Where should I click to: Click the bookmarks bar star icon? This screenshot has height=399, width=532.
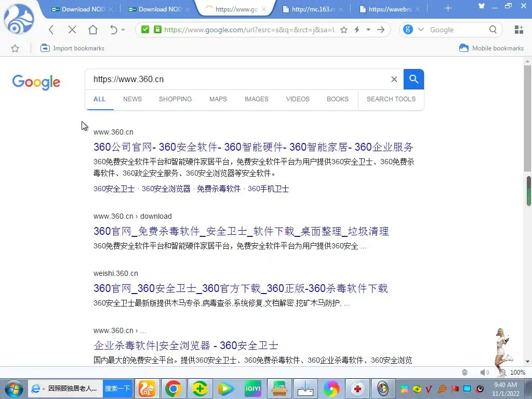(x=15, y=48)
